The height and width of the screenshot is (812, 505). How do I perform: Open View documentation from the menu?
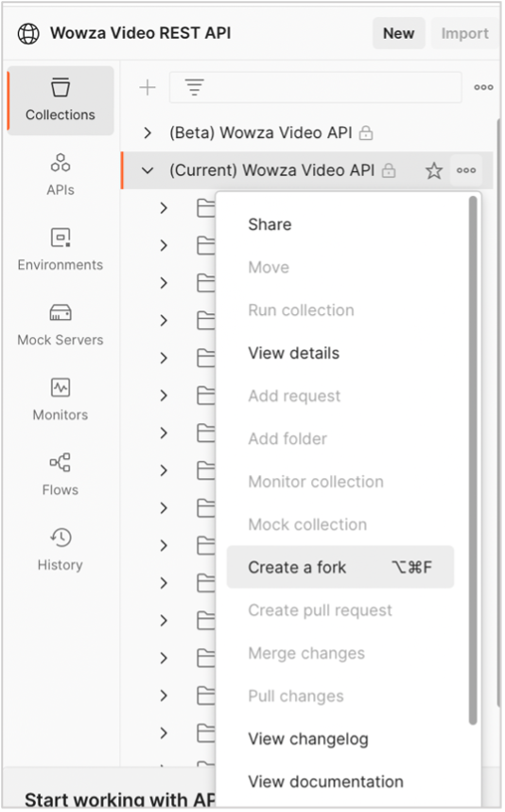(x=325, y=783)
